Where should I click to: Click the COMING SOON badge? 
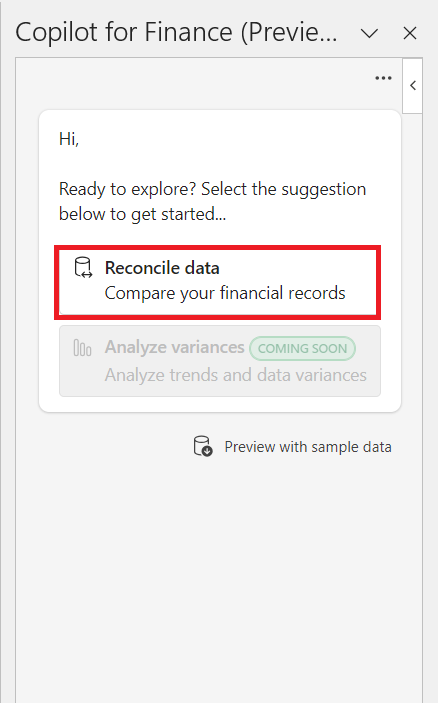coord(303,348)
